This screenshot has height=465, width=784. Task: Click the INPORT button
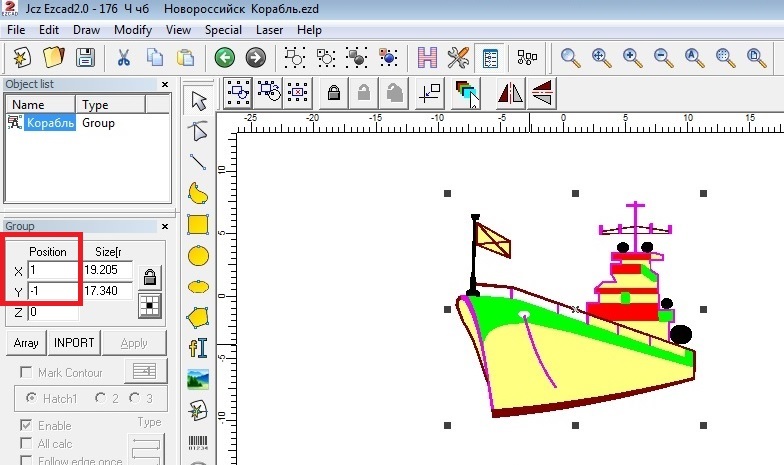pyautogui.click(x=74, y=343)
